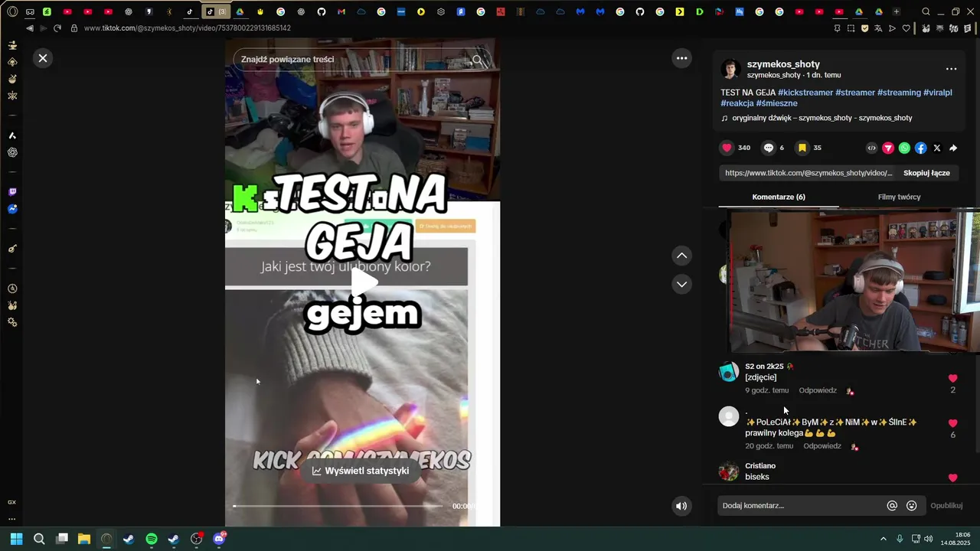This screenshot has width=980, height=551.
Task: Seek on the video progress bar
Action: point(337,506)
